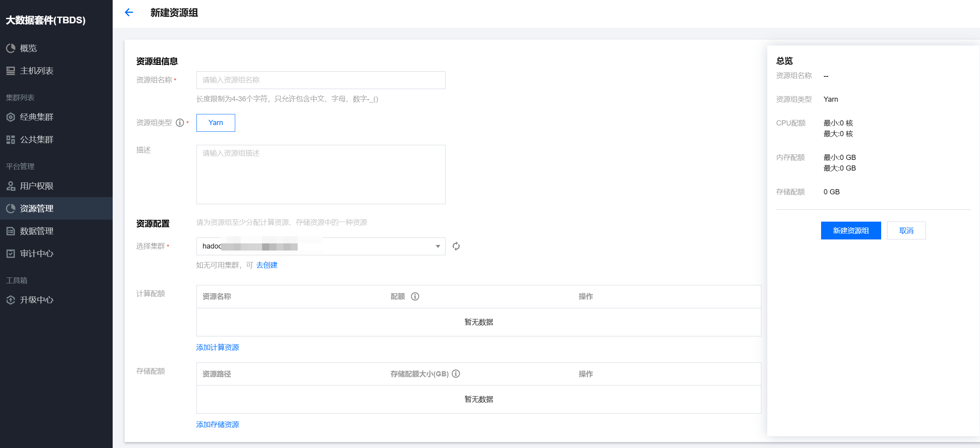The image size is (980, 448).
Task: Click info icon next to 配额 column
Action: tap(415, 296)
